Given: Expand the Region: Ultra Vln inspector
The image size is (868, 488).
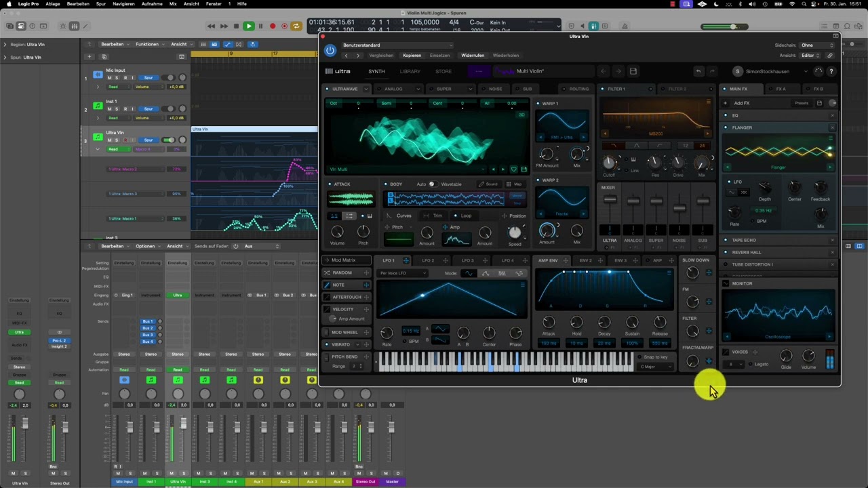Looking at the screenshot, I should tap(5, 45).
